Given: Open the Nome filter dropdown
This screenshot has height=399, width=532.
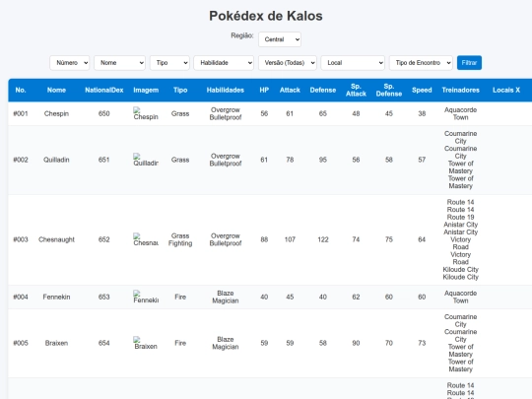Looking at the screenshot, I should (120, 63).
